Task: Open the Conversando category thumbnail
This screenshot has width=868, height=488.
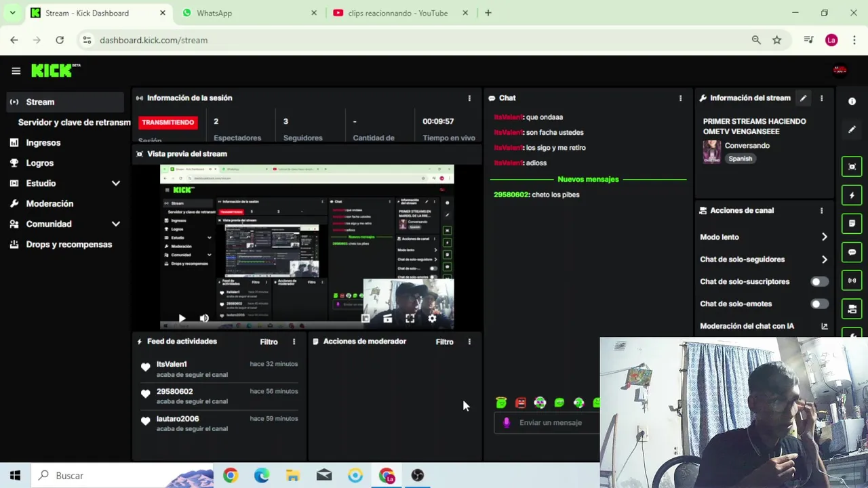Action: tap(711, 152)
